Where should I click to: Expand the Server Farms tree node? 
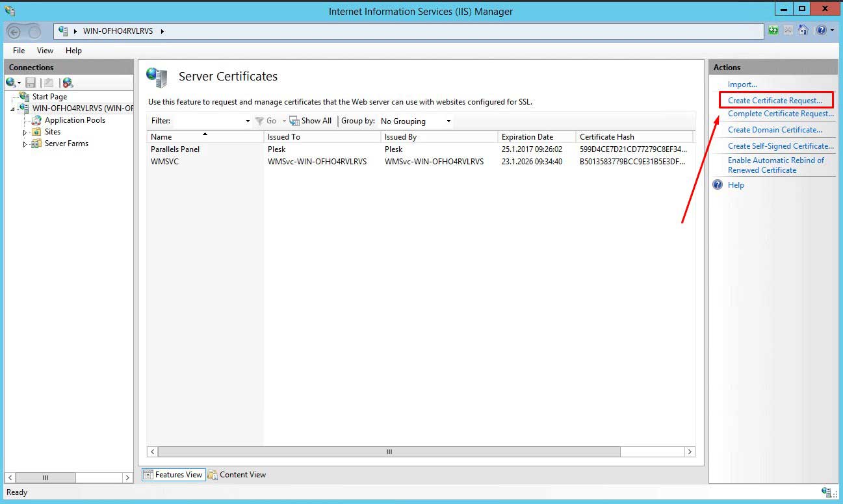(25, 144)
